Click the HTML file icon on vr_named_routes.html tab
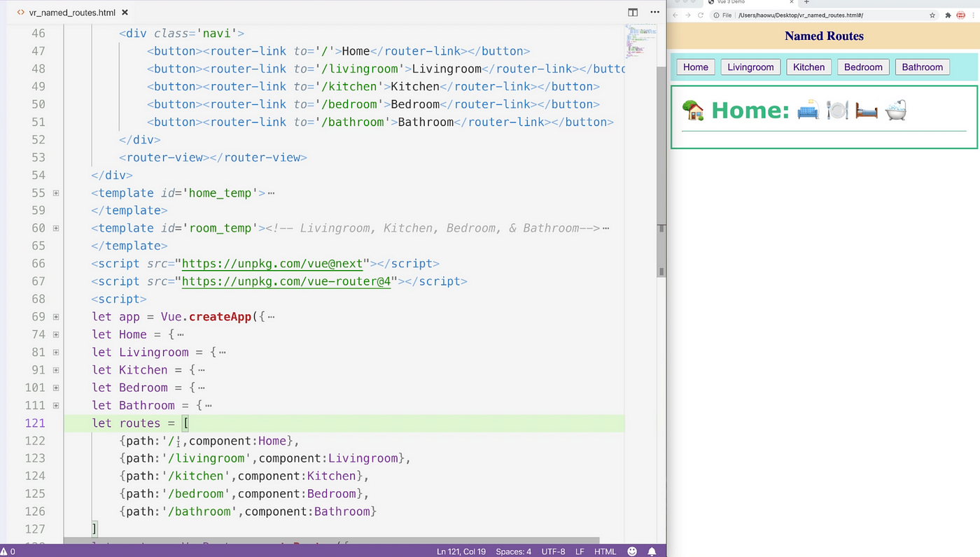Image resolution: width=980 pixels, height=557 pixels. point(21,13)
